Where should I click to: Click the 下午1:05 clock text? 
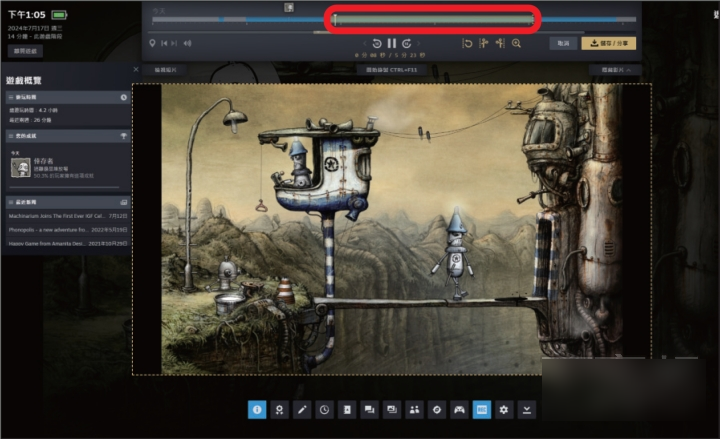click(x=27, y=15)
